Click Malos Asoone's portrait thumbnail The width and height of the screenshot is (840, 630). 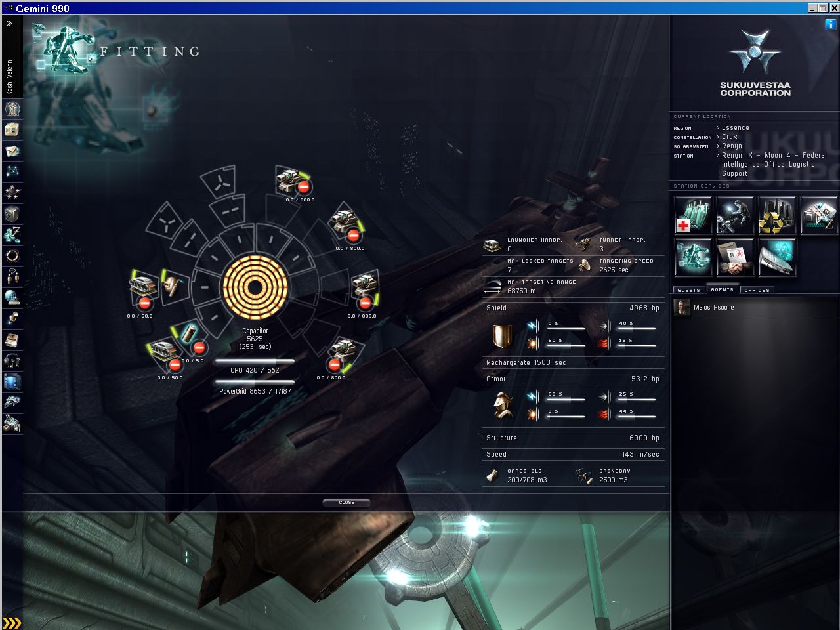pos(682,308)
